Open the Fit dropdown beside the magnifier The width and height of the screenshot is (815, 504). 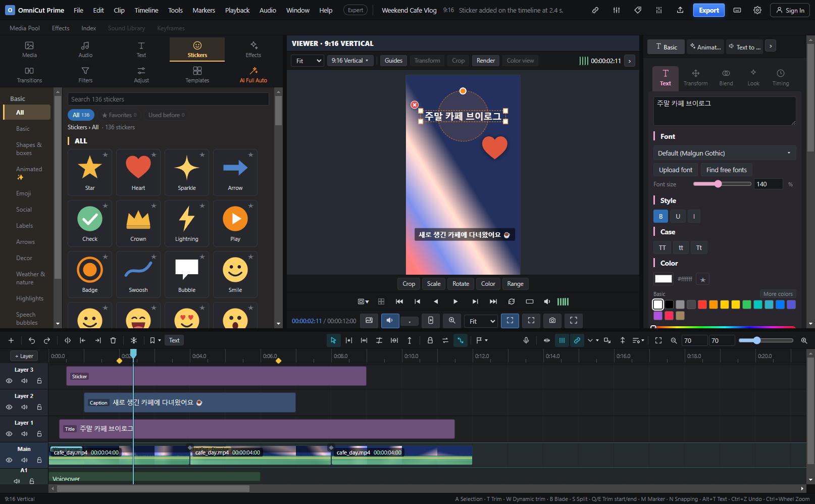pos(481,321)
